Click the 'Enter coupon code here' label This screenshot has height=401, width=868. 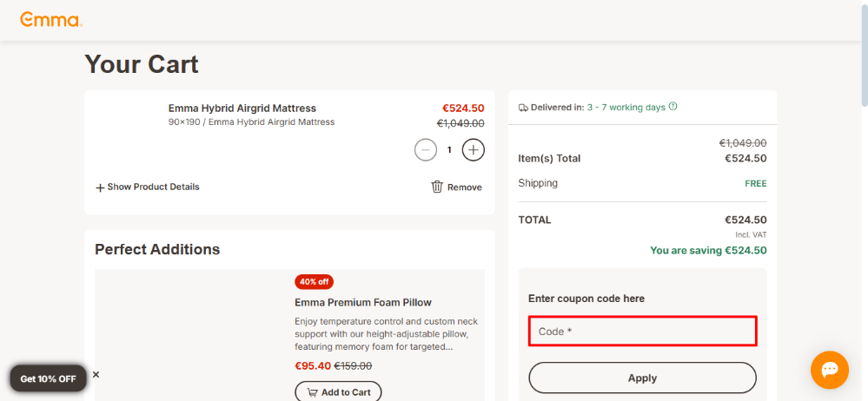click(x=586, y=299)
